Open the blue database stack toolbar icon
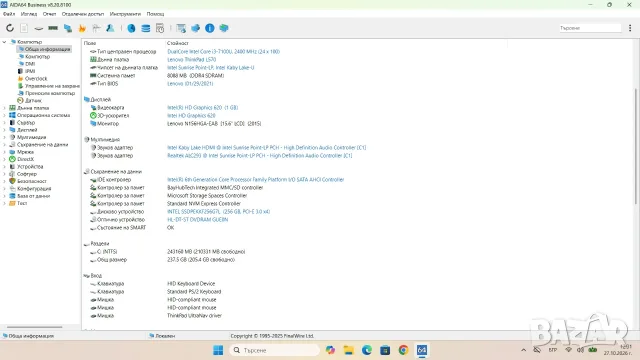The width and height of the screenshot is (640, 360). click(x=145, y=28)
